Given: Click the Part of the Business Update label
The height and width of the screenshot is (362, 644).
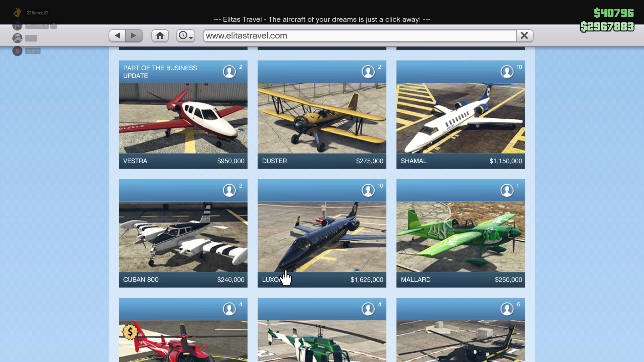Looking at the screenshot, I should [160, 72].
